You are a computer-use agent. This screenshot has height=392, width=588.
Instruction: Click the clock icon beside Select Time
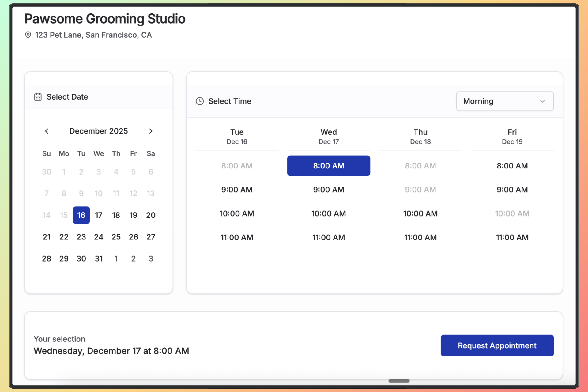[200, 101]
